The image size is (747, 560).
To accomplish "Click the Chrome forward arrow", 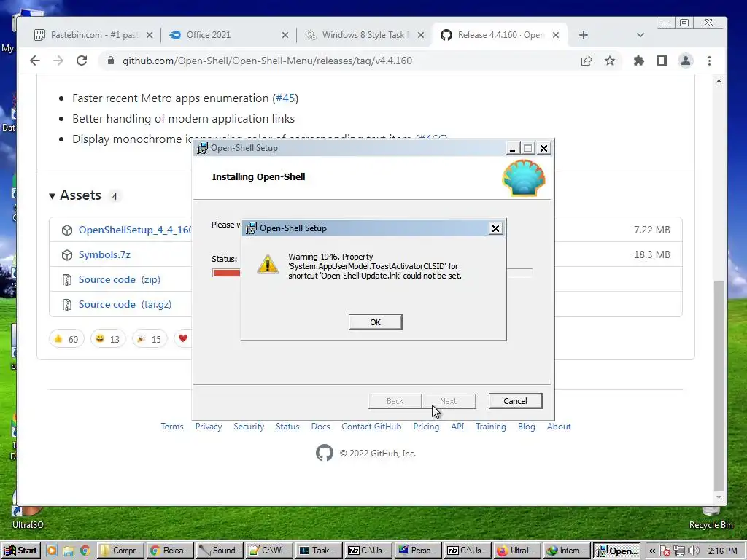I will [58, 61].
